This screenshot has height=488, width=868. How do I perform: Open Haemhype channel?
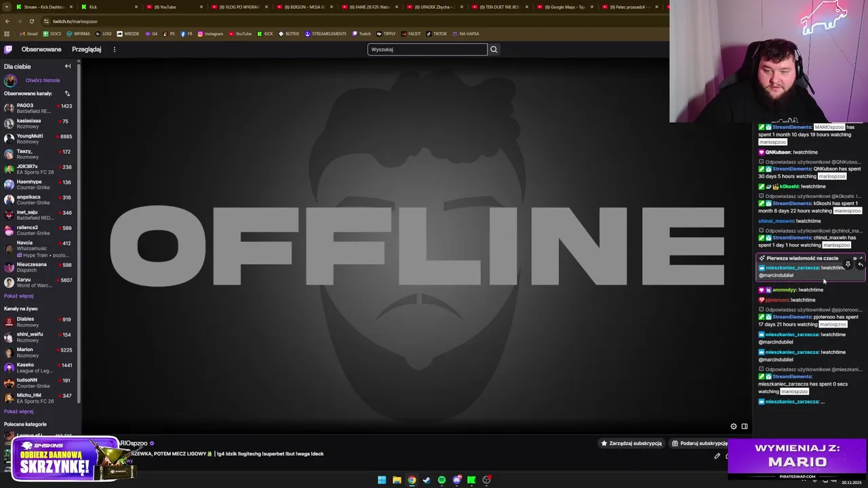coord(39,184)
